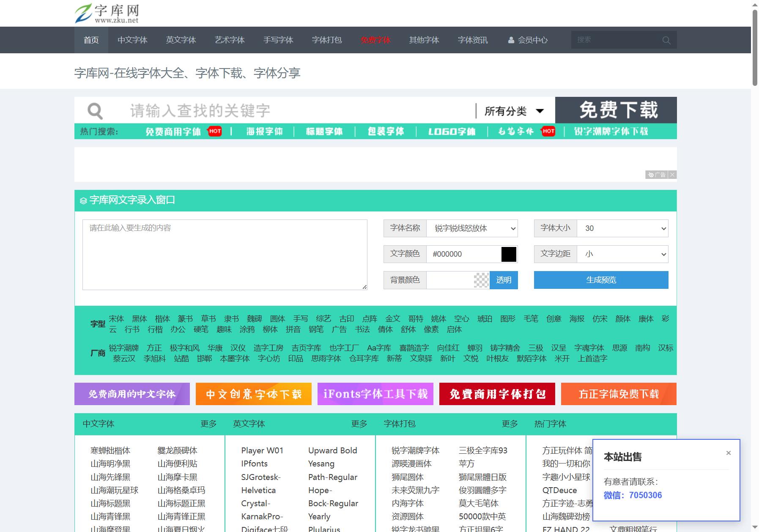Open the iFonts字体工具下载 banner

(375, 394)
